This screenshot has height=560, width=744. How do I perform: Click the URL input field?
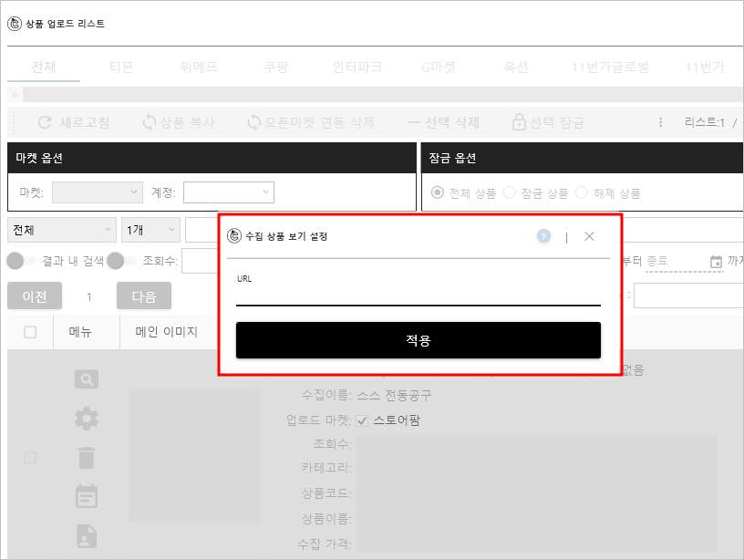pos(418,296)
